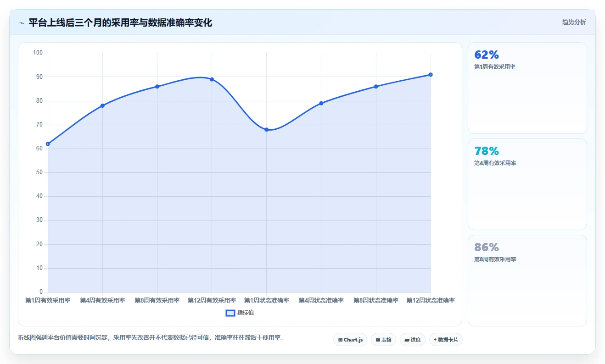605x364 pixels.
Task: Click the 第4周有效采用率 card caption
Action: click(495, 163)
